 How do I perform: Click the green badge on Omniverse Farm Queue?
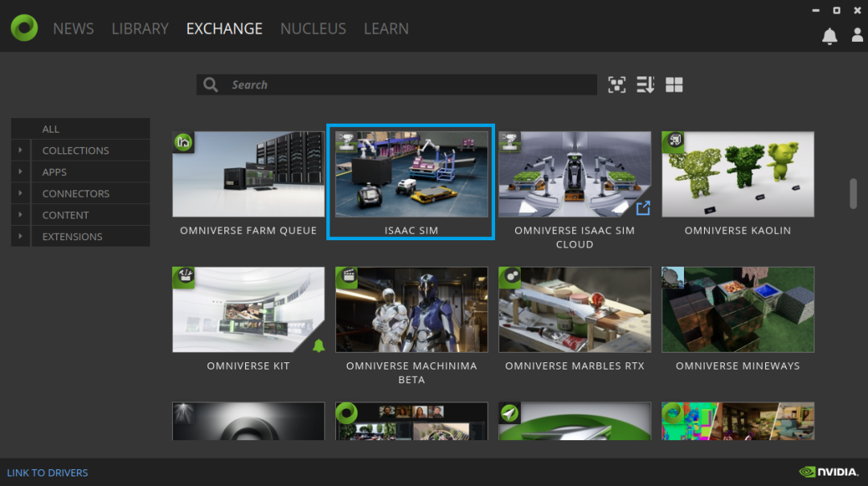pos(182,142)
